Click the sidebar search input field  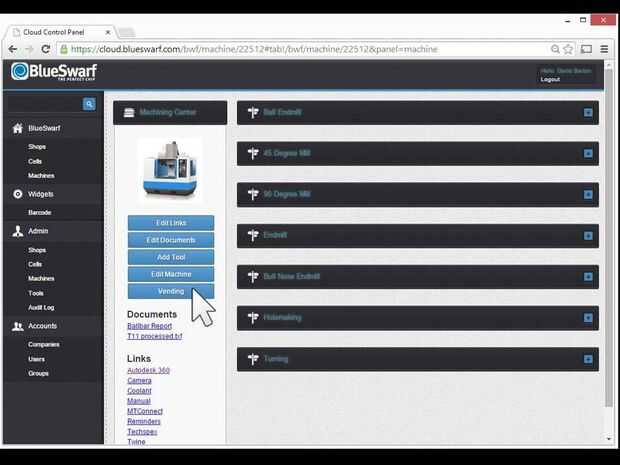pos(45,104)
